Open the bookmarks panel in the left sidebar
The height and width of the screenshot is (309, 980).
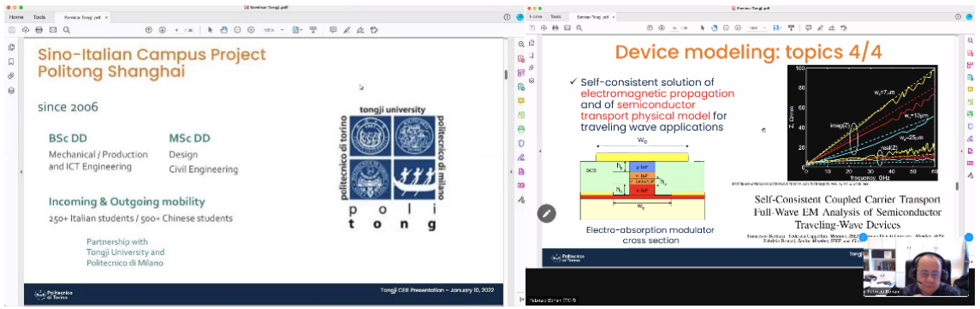(11, 62)
